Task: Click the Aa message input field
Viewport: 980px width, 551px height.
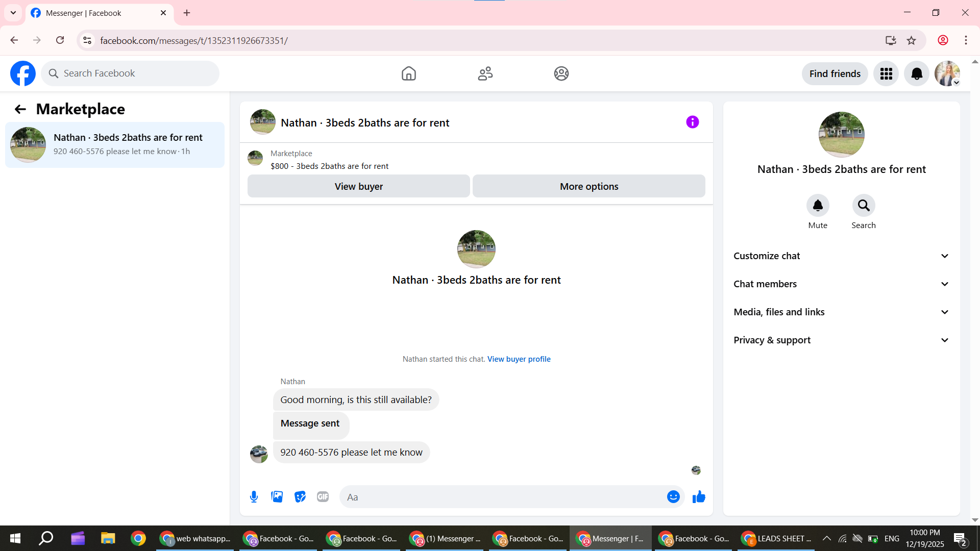Action: tap(503, 497)
